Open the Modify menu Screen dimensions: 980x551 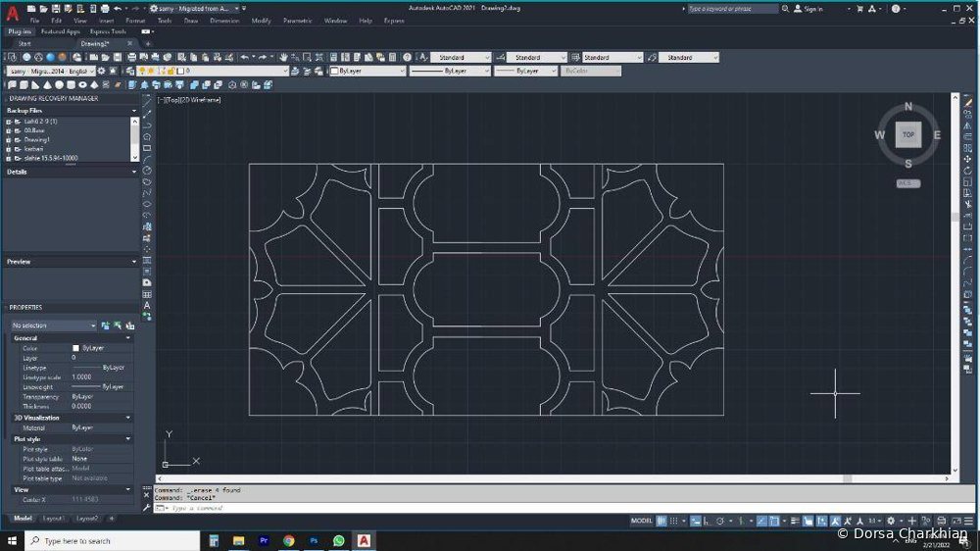[261, 21]
